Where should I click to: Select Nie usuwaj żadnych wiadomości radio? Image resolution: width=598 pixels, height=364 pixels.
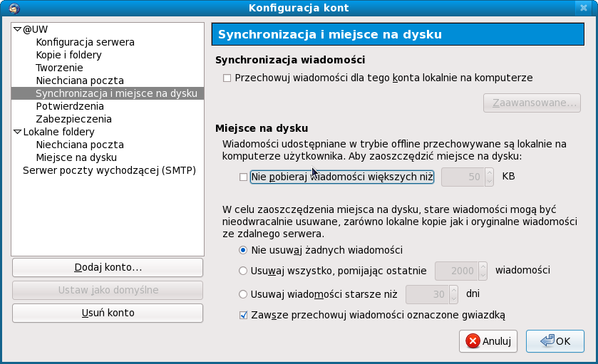[x=244, y=250]
